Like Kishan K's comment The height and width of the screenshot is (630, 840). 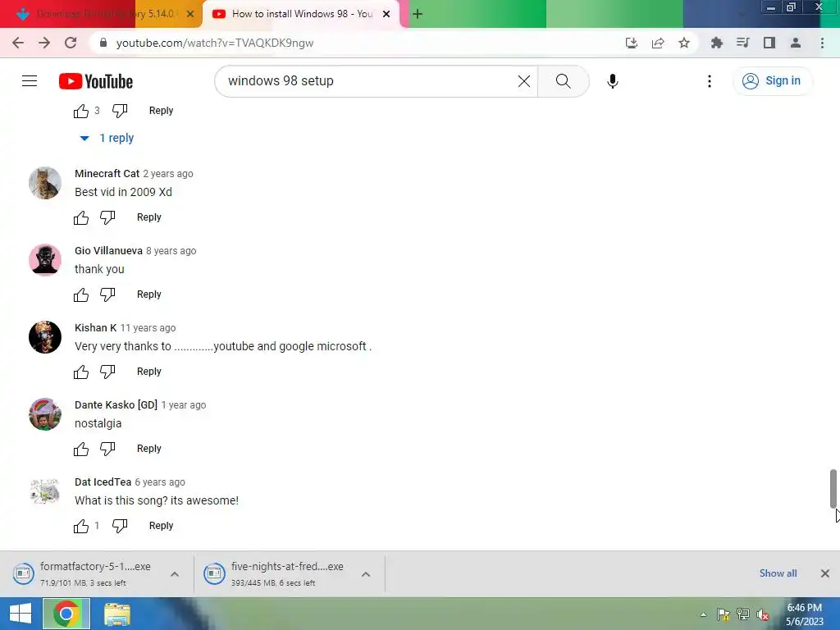click(x=81, y=372)
